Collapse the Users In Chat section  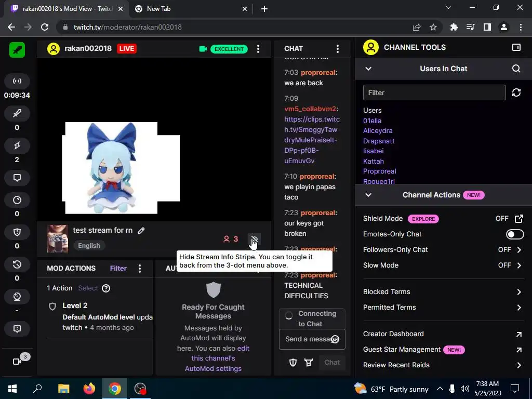(x=368, y=69)
